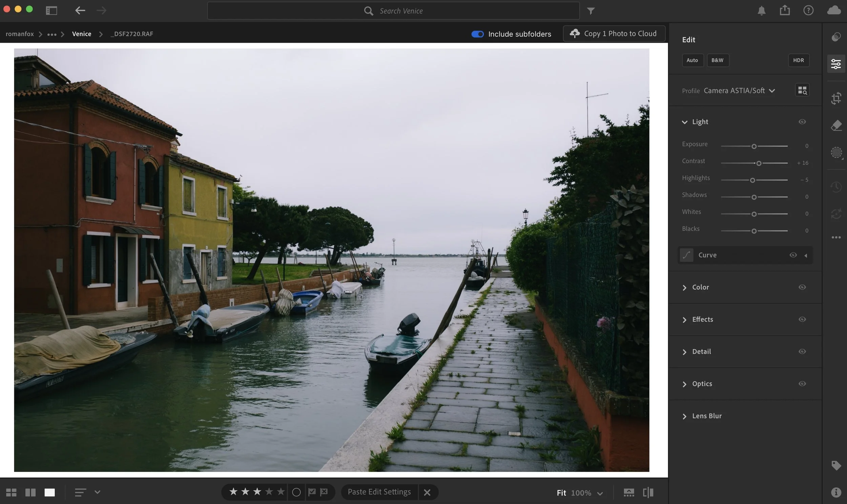Show the photo Info panel
The height and width of the screenshot is (504, 847).
(836, 492)
